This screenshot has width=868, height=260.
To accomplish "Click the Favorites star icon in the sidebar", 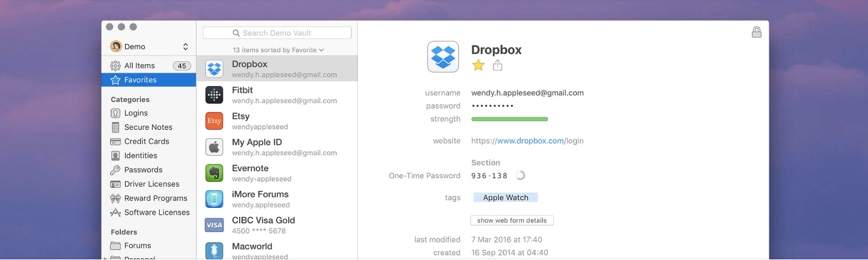I will point(116,80).
